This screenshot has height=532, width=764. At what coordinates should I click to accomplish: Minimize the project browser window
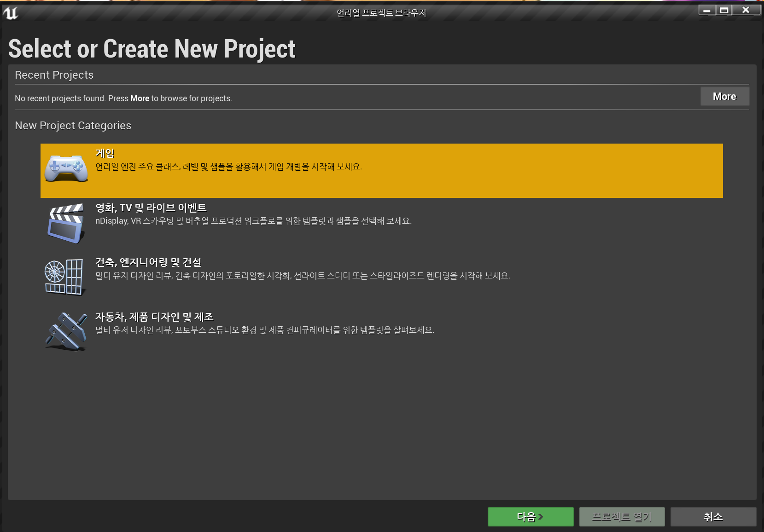coord(707,10)
